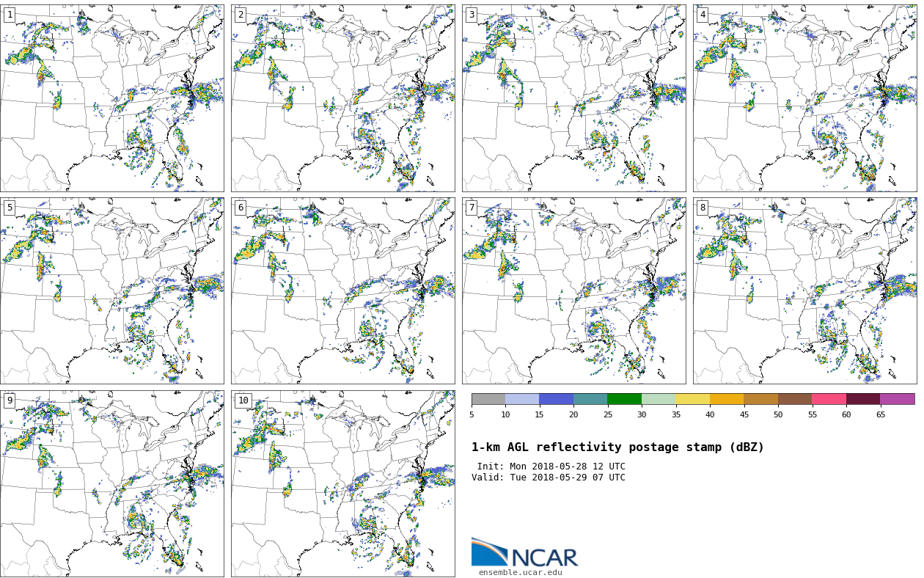Open ensemble member 2 postage stamp
The image size is (924, 578).
point(343,98)
